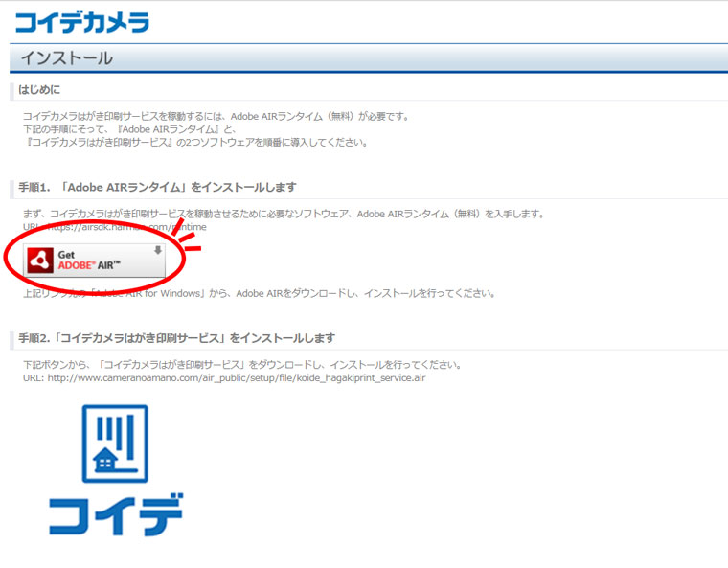This screenshot has width=728, height=568.
Task: Click the intro sentence mentioning Adobe AIRランタイム（無料）
Action: pyautogui.click(x=216, y=117)
